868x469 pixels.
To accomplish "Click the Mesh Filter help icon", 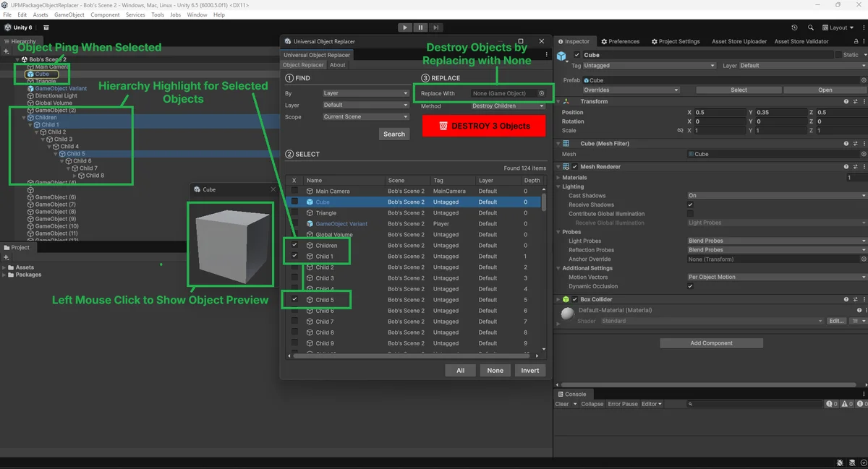I will [846, 144].
